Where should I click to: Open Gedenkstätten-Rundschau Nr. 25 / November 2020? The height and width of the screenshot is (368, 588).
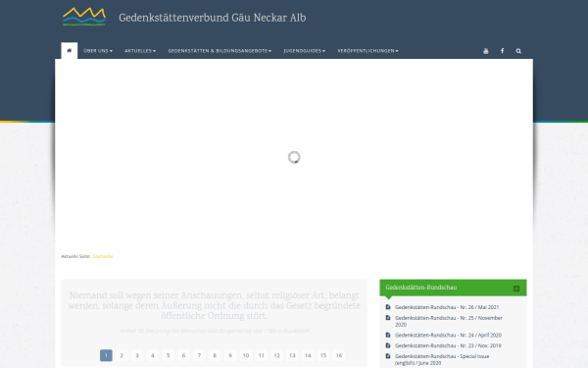coord(449,321)
